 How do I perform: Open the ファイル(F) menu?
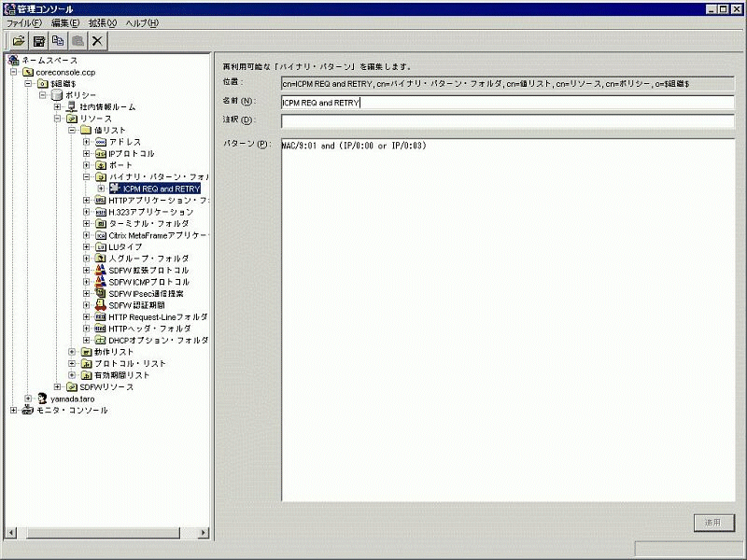(x=25, y=22)
